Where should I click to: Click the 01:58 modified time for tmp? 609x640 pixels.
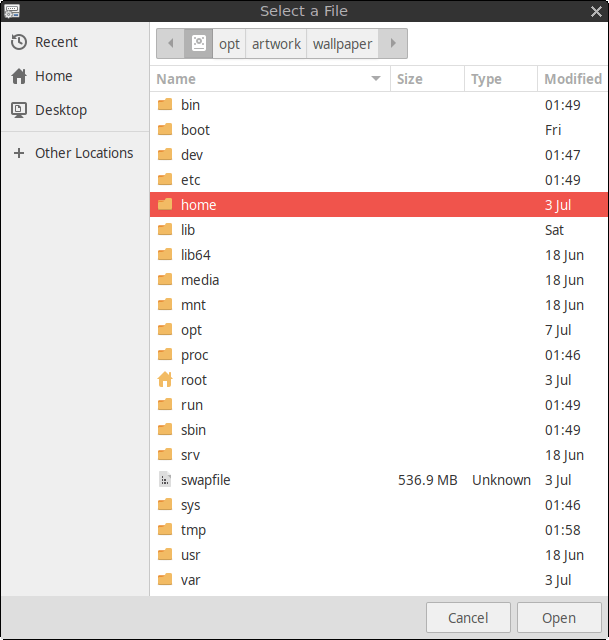click(x=562, y=530)
